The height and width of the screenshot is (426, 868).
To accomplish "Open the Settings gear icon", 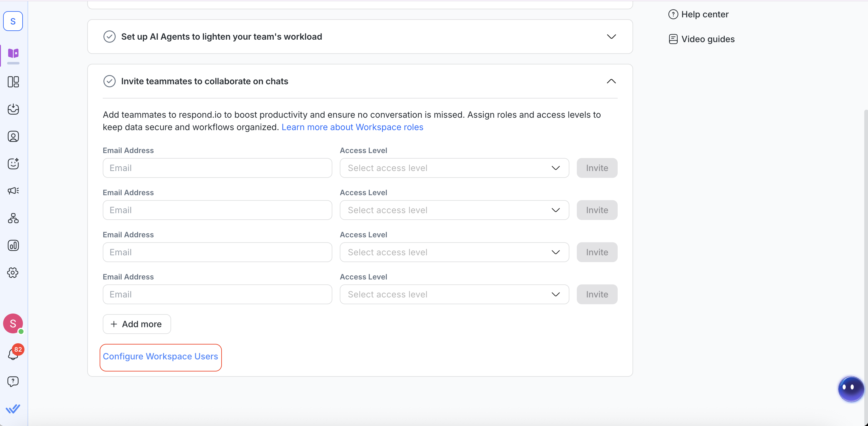I will click(13, 273).
